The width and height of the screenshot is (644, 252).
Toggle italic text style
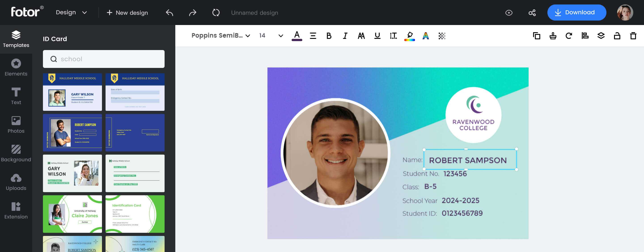tap(345, 36)
